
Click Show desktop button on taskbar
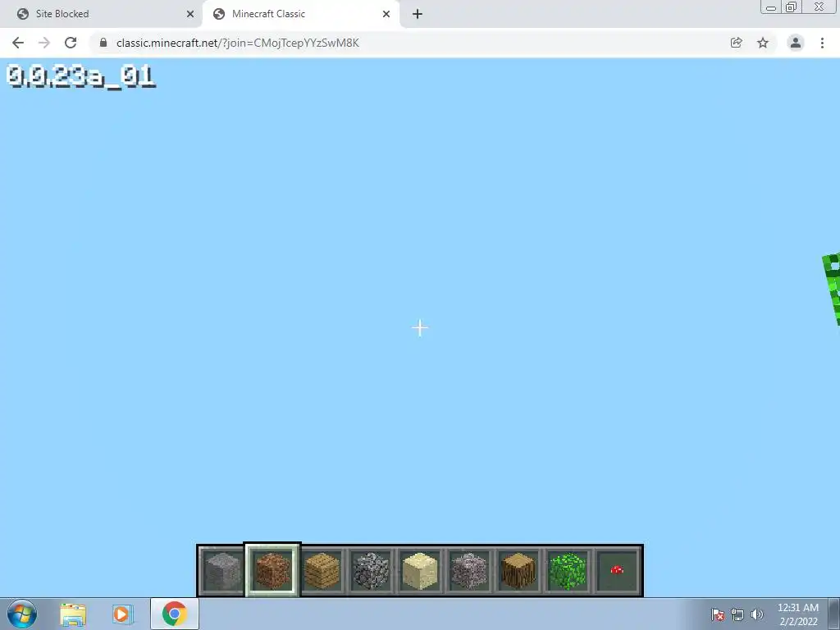(834, 614)
